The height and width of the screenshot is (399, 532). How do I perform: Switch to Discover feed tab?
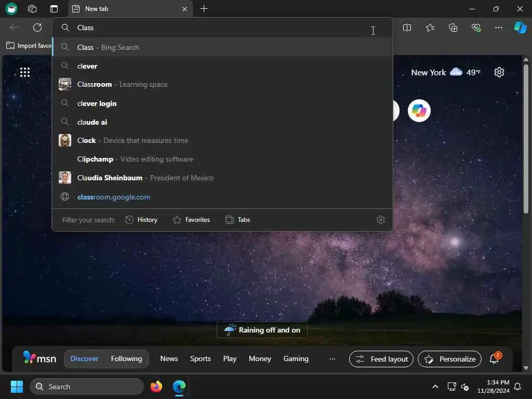coord(84,358)
